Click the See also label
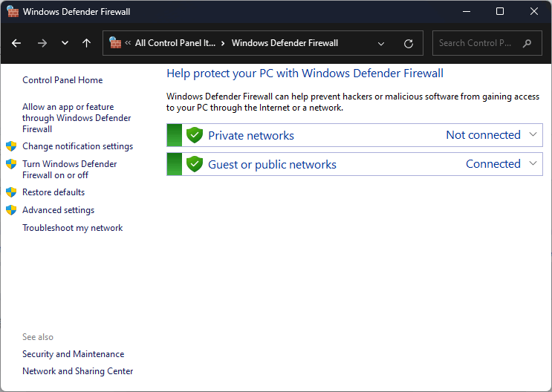 (38, 337)
